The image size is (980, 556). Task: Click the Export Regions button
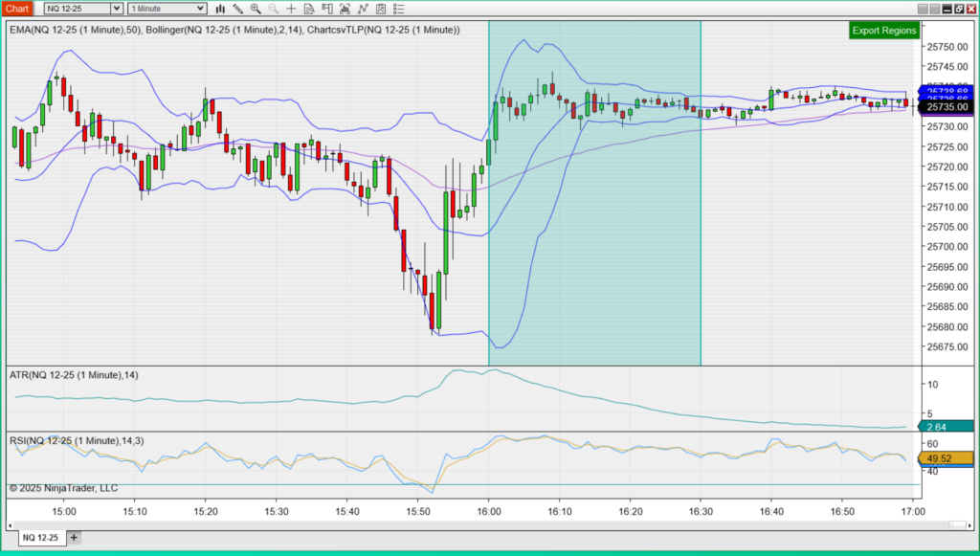pos(883,31)
